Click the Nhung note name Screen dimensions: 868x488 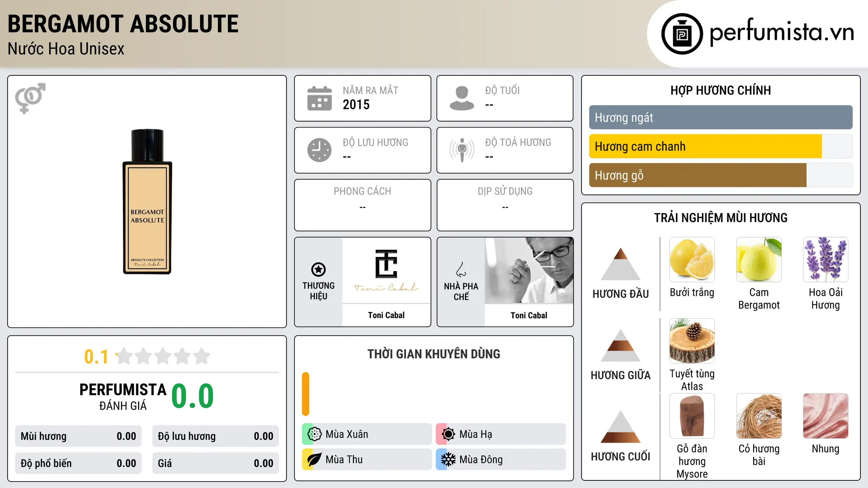[x=826, y=449]
